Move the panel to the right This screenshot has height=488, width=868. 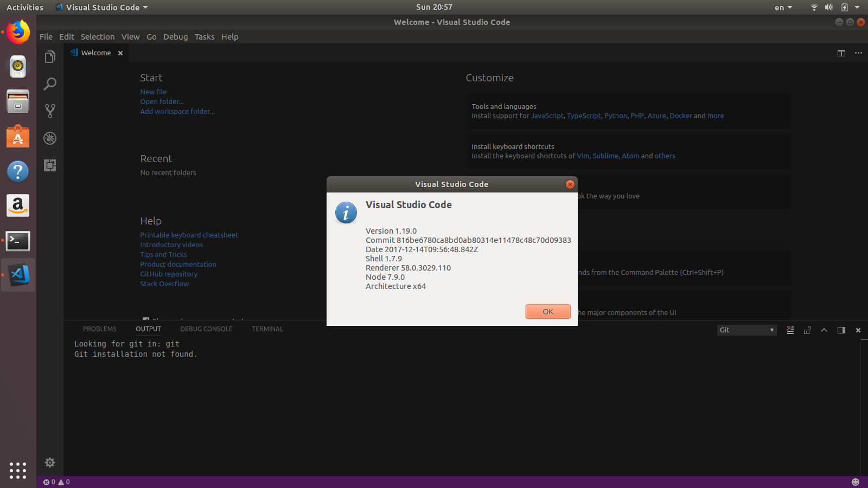[x=841, y=330]
